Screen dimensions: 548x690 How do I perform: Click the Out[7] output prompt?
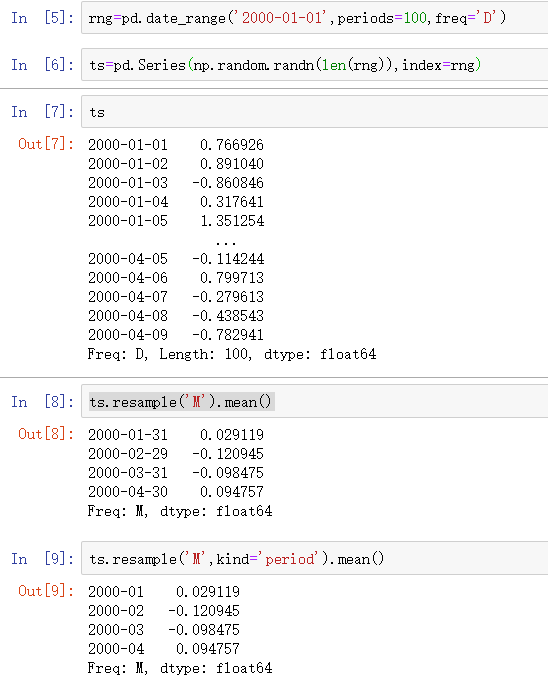pos(46,144)
